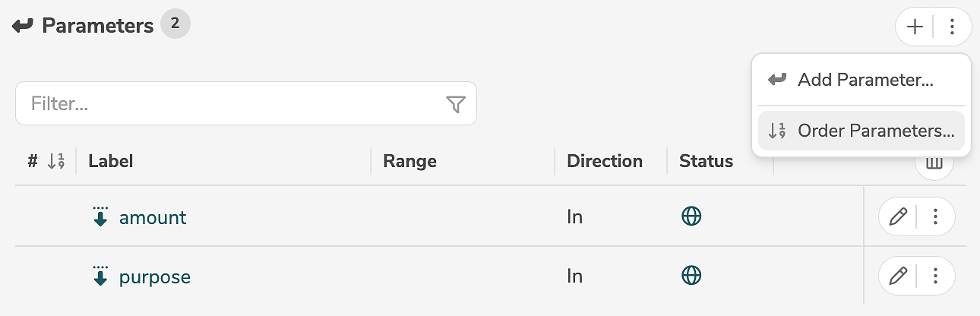This screenshot has width=980, height=316.
Task: Click the filter funnel icon
Action: pyautogui.click(x=456, y=104)
